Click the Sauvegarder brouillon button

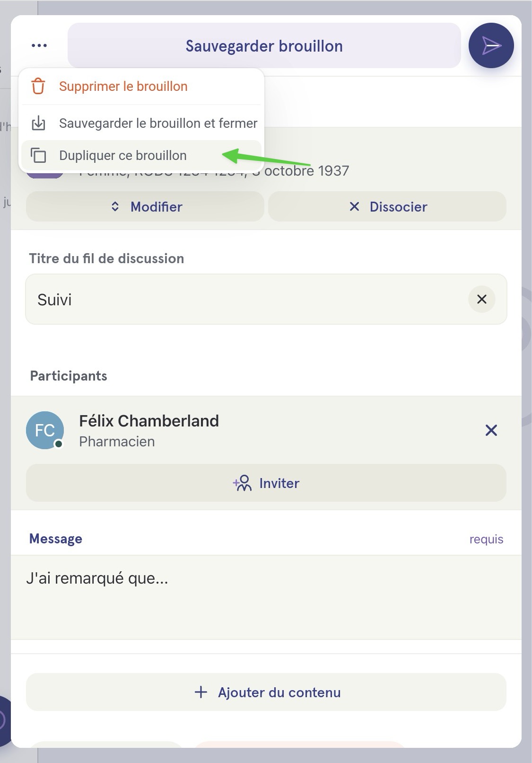pos(264,46)
